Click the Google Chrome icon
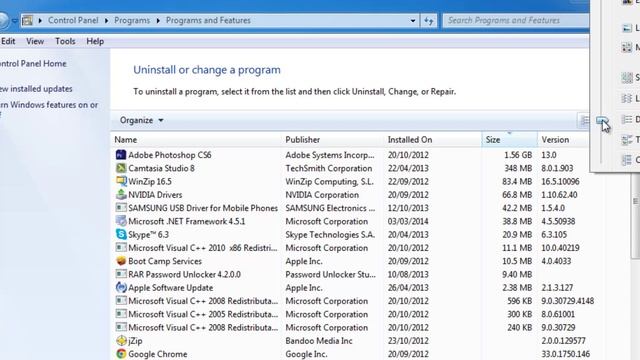The image size is (640, 360). 121,354
